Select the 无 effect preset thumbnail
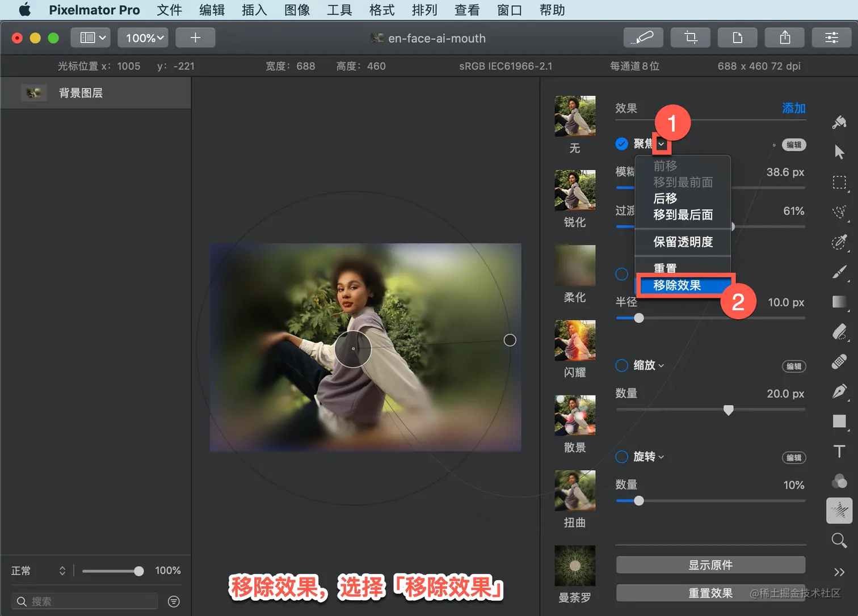The height and width of the screenshot is (616, 858). [575, 116]
